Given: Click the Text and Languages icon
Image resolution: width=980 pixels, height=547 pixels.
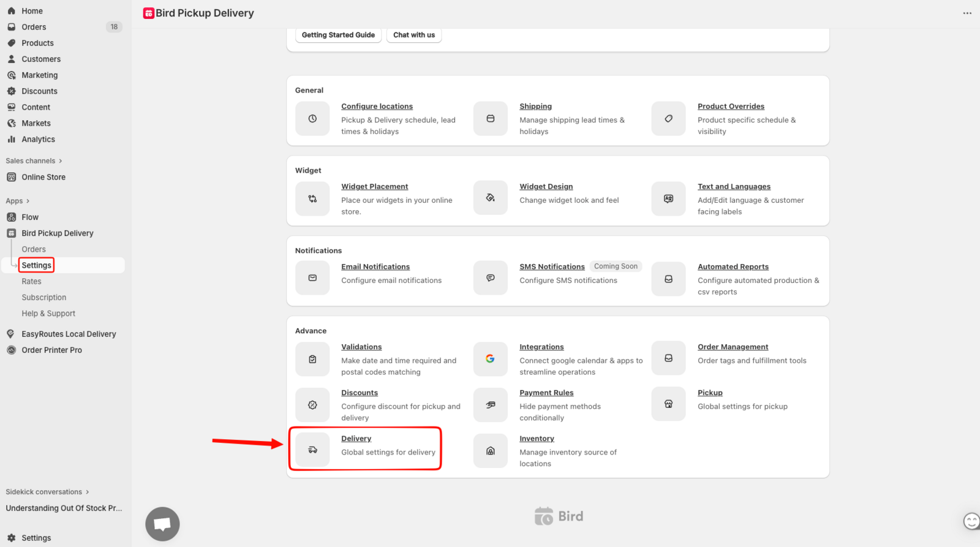Looking at the screenshot, I should tap(668, 198).
